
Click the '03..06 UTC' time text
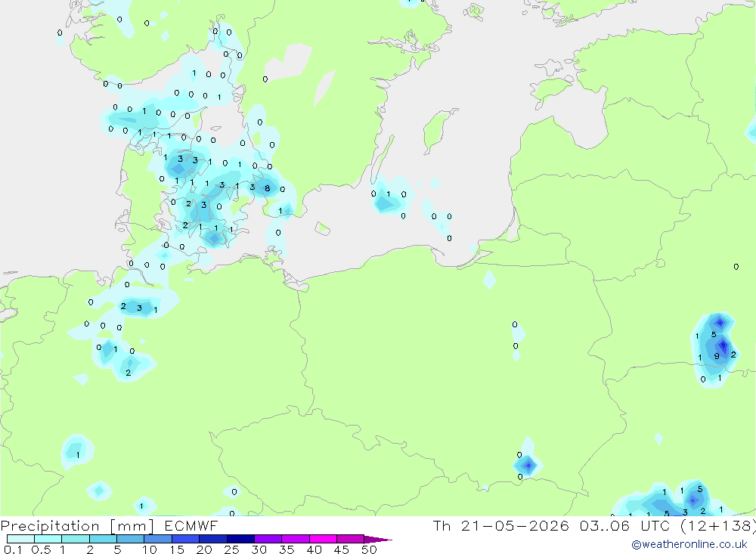click(624, 525)
